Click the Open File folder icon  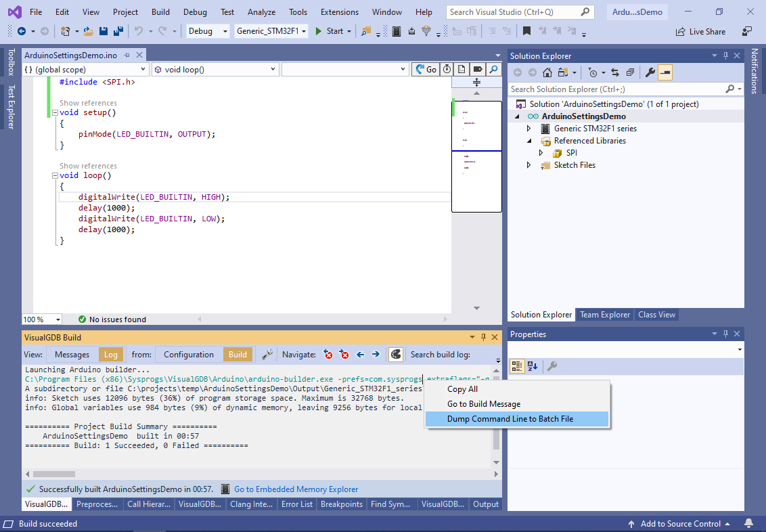tap(89, 31)
